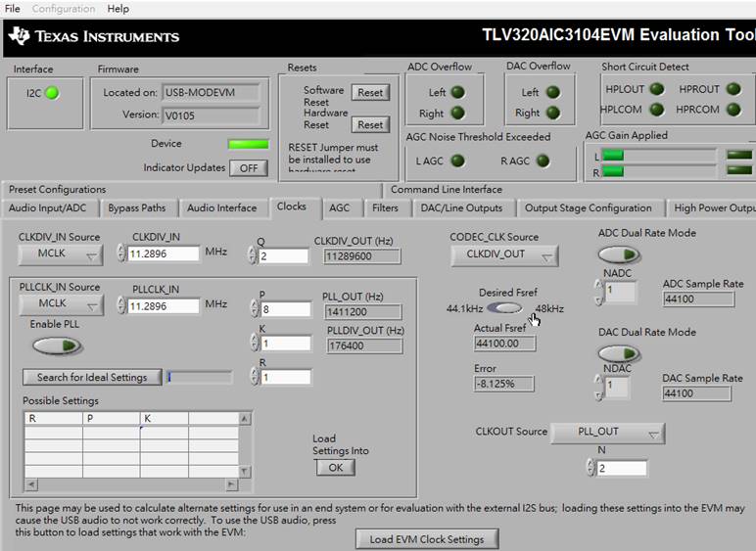Click the R value stepper arrows

[x=255, y=376]
